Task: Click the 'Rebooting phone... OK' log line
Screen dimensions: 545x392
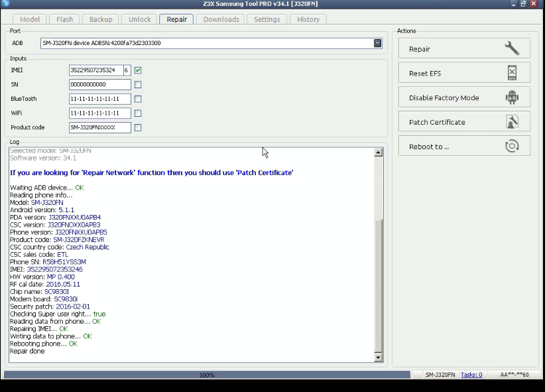Action: pyautogui.click(x=44, y=344)
